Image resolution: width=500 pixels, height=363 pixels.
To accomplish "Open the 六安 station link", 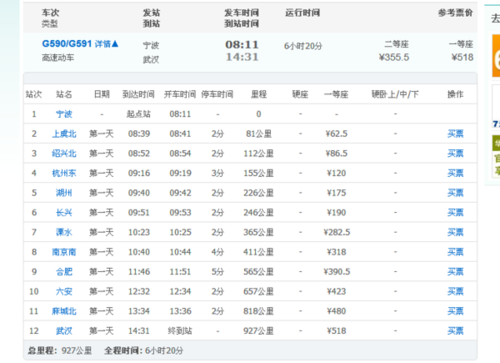I will pyautogui.click(x=64, y=291).
